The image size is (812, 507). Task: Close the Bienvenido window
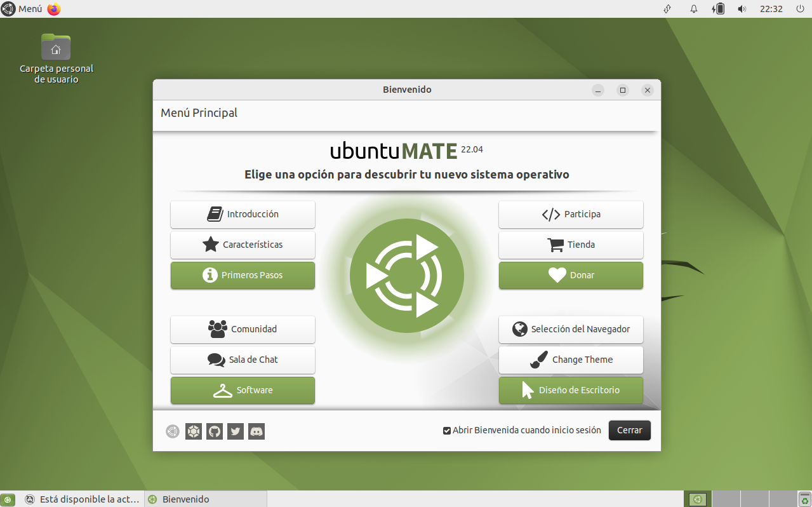click(648, 90)
